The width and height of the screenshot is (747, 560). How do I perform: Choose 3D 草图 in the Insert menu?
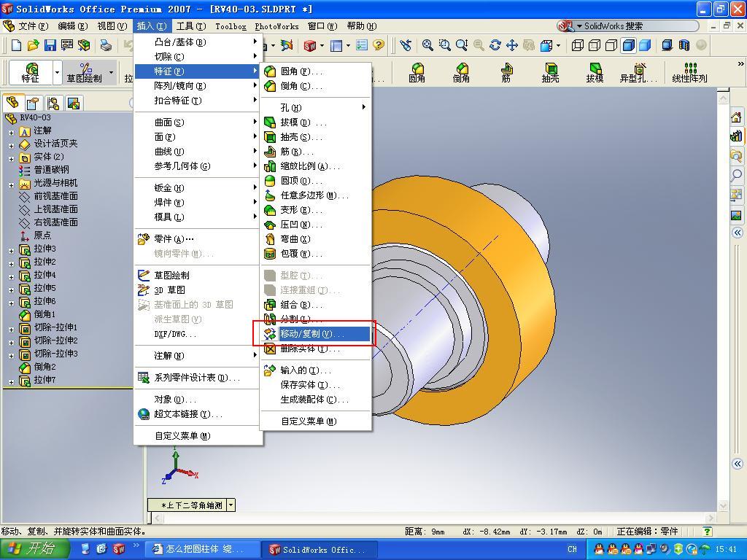pos(198,290)
